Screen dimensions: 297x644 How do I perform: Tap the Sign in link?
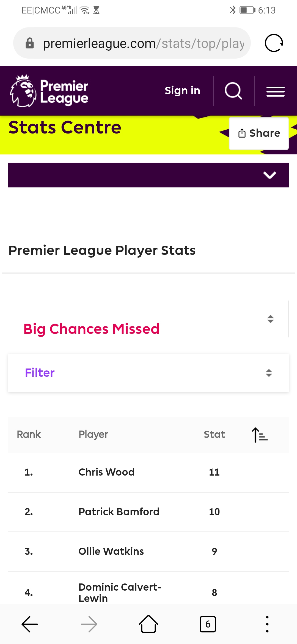183,91
